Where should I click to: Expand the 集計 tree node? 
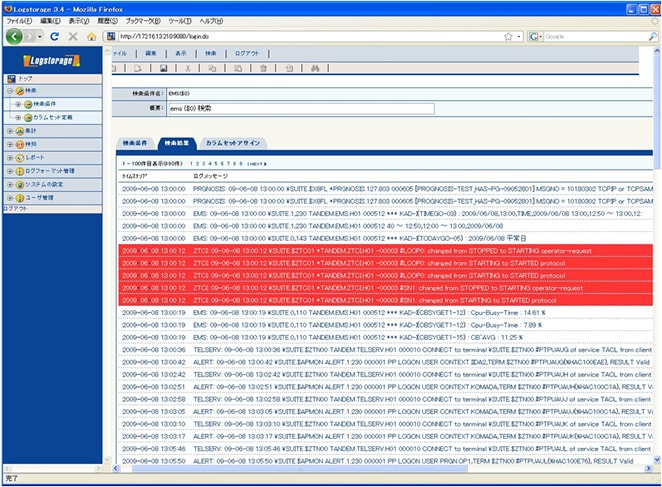click(9, 130)
